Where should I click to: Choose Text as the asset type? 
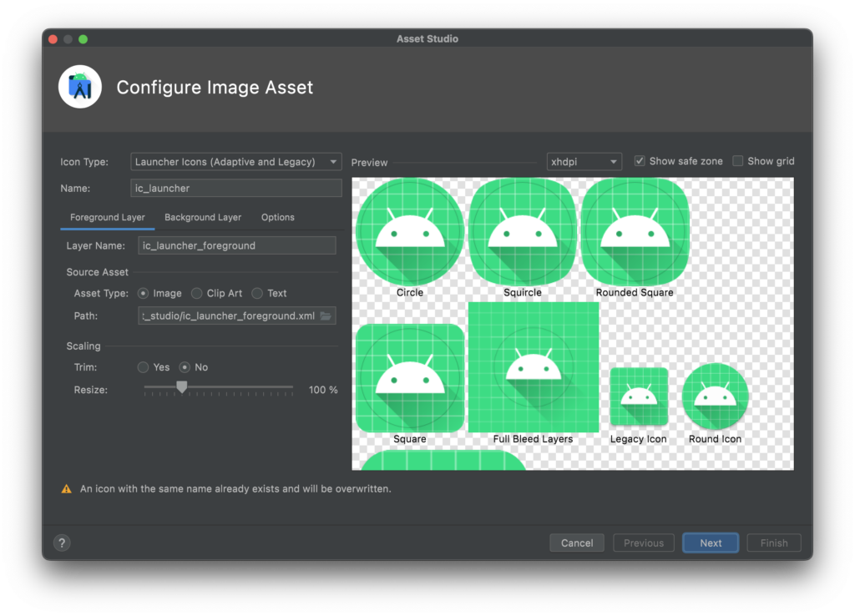(257, 293)
